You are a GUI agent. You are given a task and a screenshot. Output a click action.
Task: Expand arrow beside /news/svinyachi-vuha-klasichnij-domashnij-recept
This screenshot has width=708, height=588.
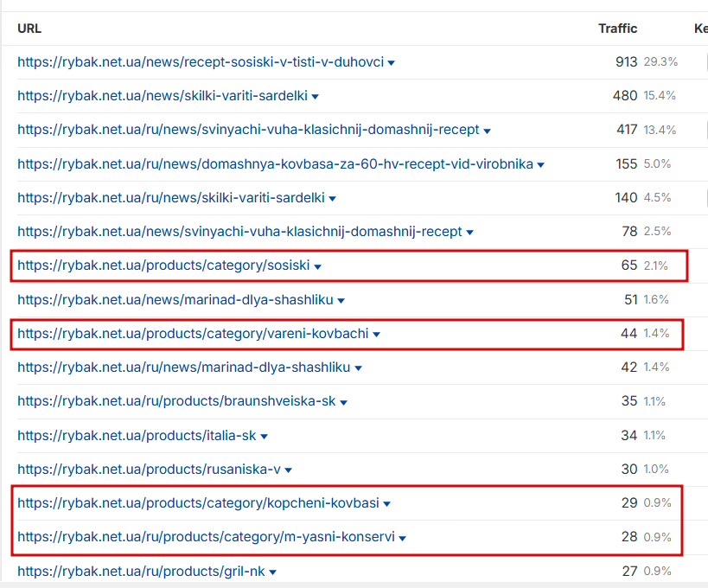coord(469,233)
